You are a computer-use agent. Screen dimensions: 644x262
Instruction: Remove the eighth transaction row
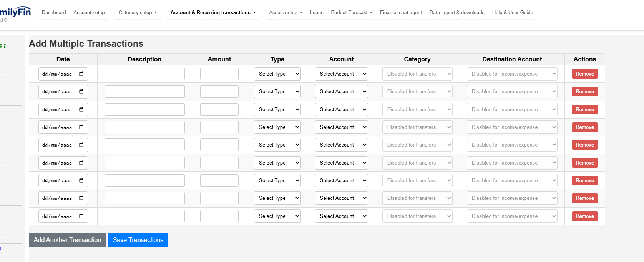584,198
